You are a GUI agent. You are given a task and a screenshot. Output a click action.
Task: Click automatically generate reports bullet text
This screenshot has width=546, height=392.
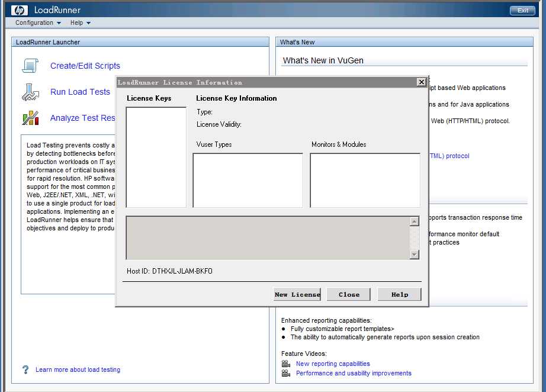click(x=385, y=338)
